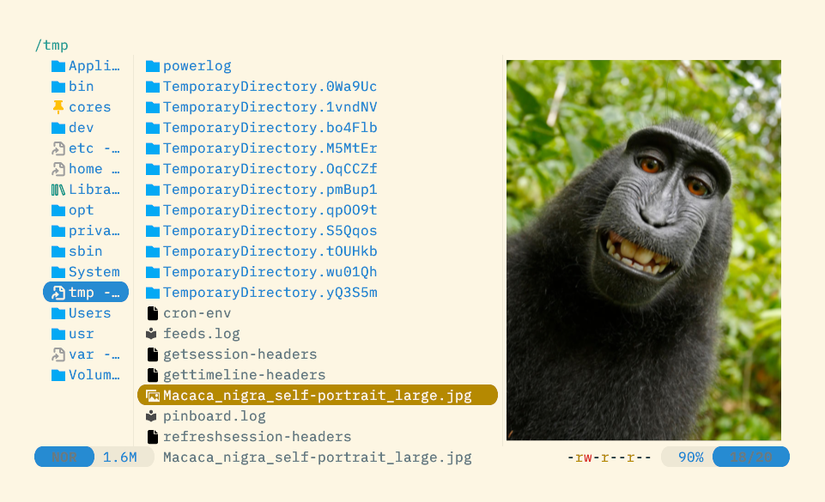The height and width of the screenshot is (502, 825).
Task: Click the file icon beside gettimeline-headers
Action: (x=153, y=375)
